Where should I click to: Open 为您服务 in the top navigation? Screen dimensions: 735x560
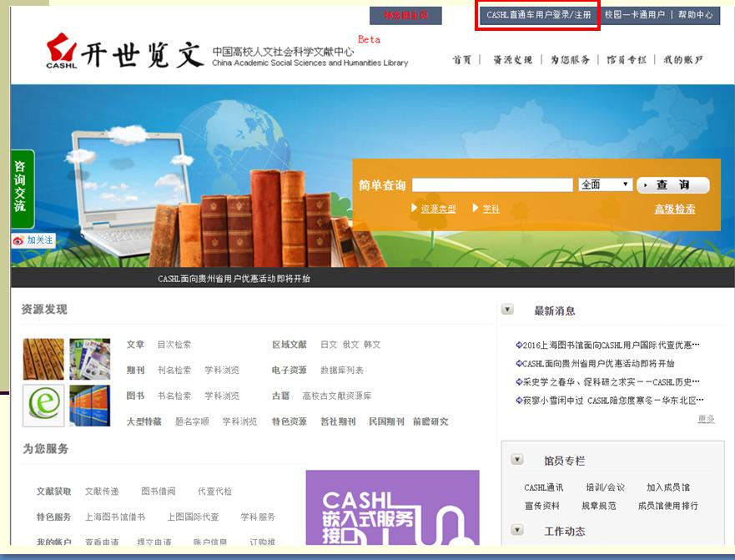[x=570, y=60]
